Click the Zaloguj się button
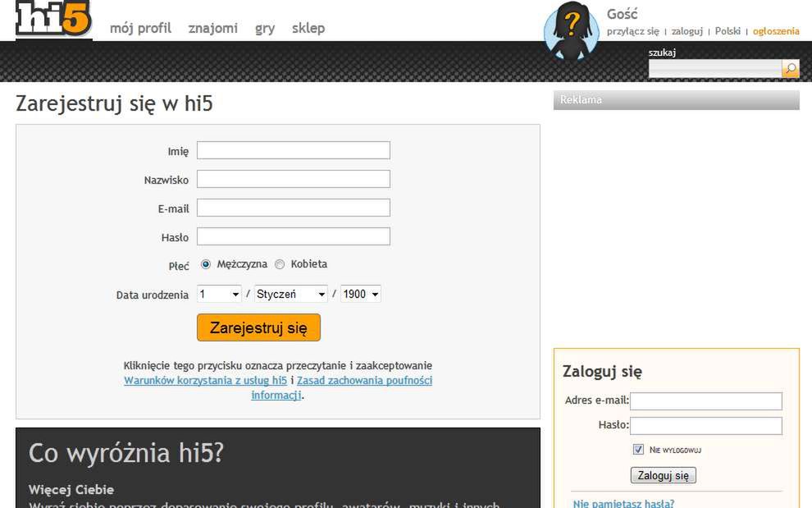 pyautogui.click(x=663, y=475)
